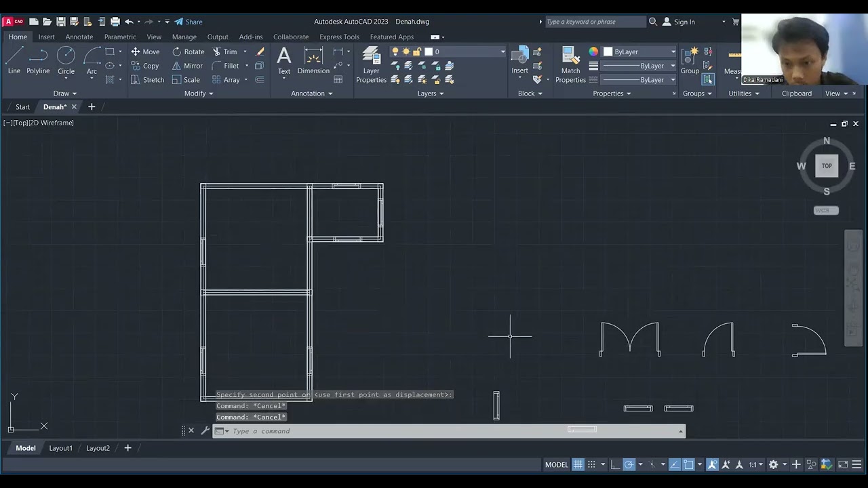The image size is (868, 488).
Task: Click the Copy command
Action: coord(145,66)
